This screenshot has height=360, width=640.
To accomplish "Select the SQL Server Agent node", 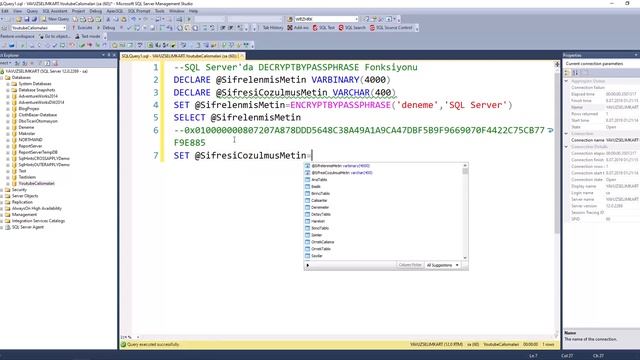I will pyautogui.click(x=27, y=227).
